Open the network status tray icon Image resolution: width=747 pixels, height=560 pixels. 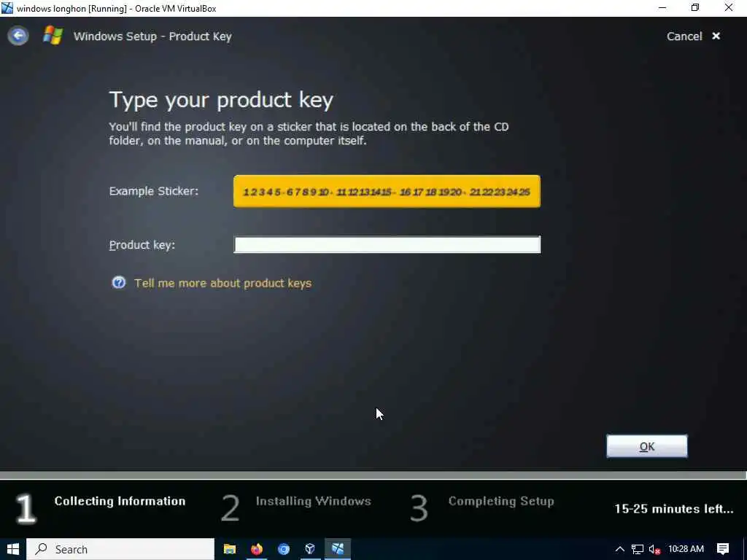pos(638,549)
